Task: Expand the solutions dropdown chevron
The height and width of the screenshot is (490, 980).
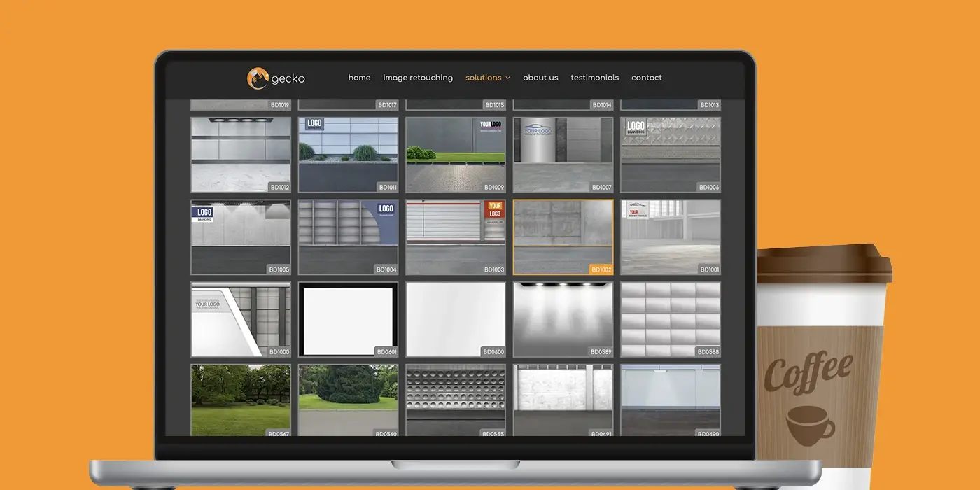Action: click(x=508, y=78)
